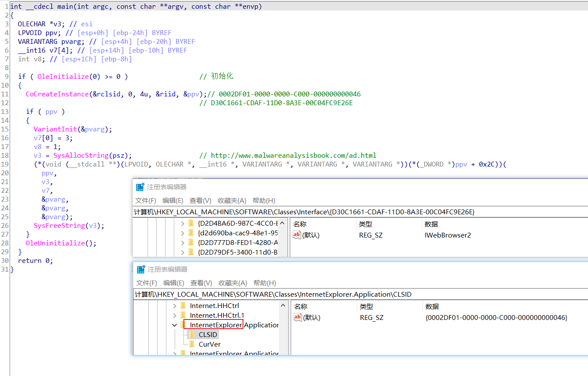Click the 数据 column header above IWebBrowser2
The image size is (588, 376).
click(431, 224)
